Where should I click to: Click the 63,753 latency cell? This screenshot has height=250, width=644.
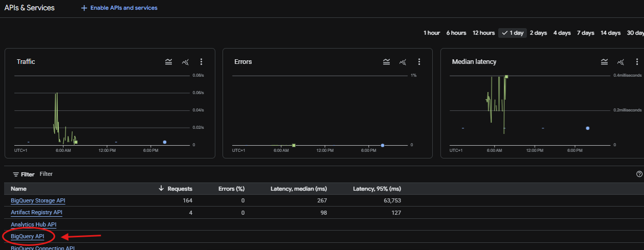point(391,200)
